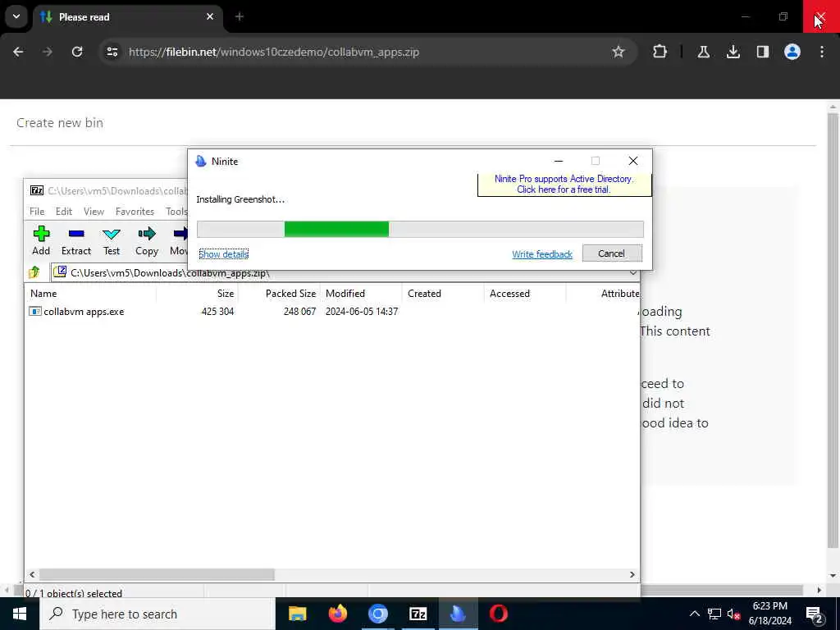840x630 pixels.
Task: Click the Write feedback link
Action: (x=542, y=254)
